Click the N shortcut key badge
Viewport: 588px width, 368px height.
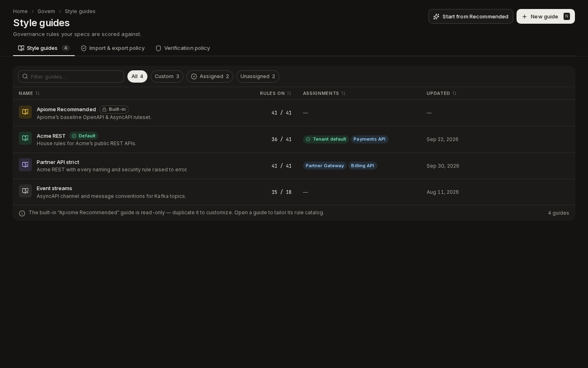point(566,16)
